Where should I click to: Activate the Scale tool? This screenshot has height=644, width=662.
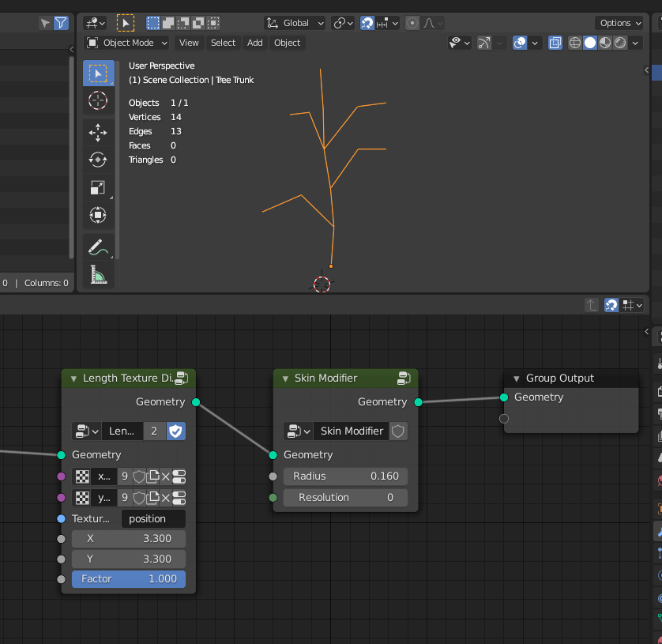click(98, 187)
